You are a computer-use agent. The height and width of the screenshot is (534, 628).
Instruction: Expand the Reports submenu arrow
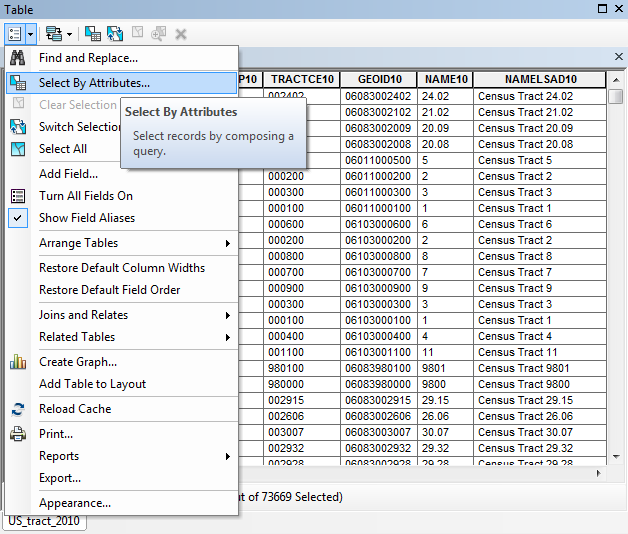pos(228,456)
